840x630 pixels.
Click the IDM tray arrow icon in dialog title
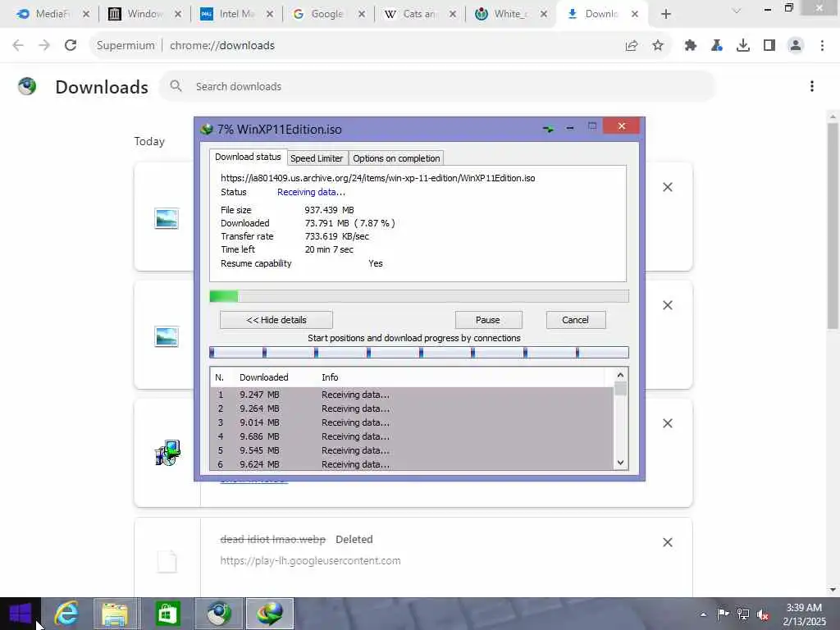tap(548, 129)
